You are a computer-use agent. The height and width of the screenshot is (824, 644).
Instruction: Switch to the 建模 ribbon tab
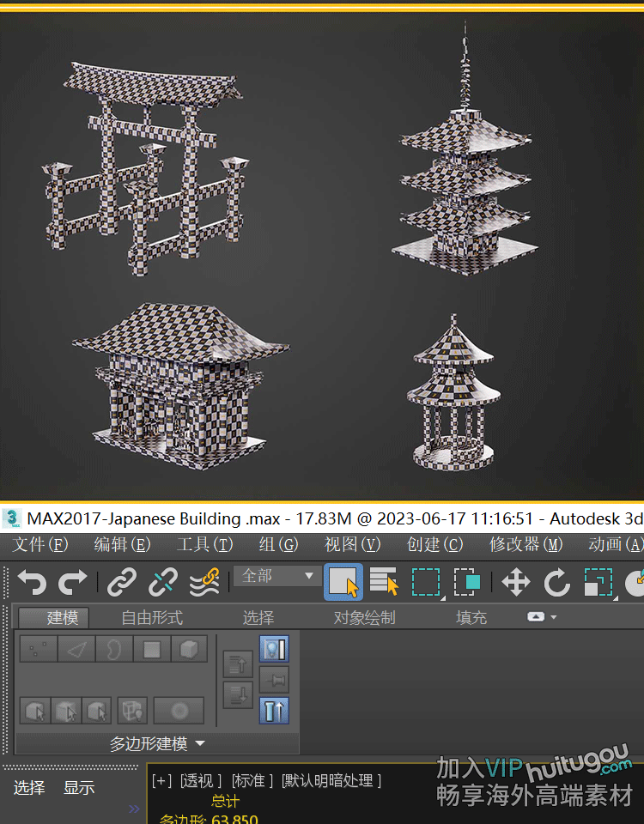point(53,617)
